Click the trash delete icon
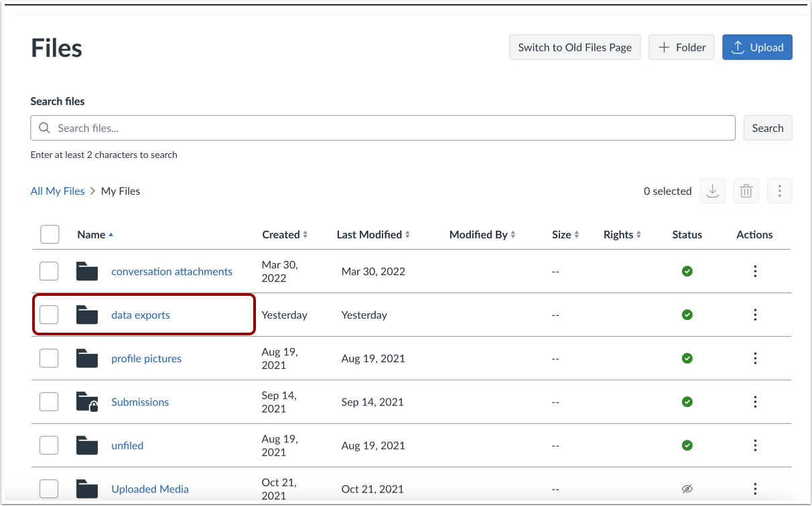This screenshot has height=506, width=812. 746,191
